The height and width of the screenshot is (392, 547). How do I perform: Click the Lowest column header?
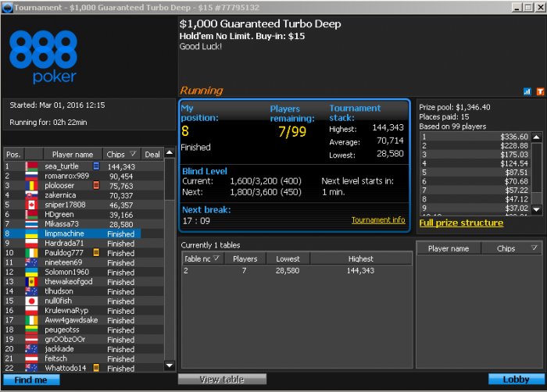(x=288, y=258)
